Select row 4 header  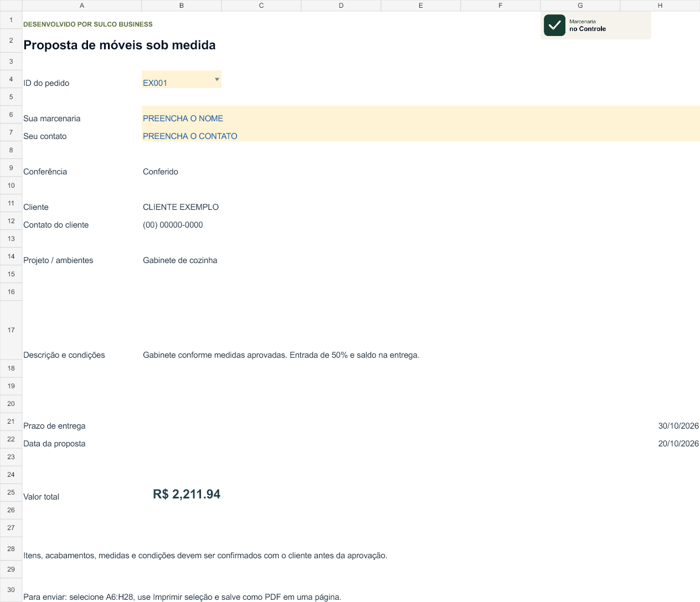[11, 79]
